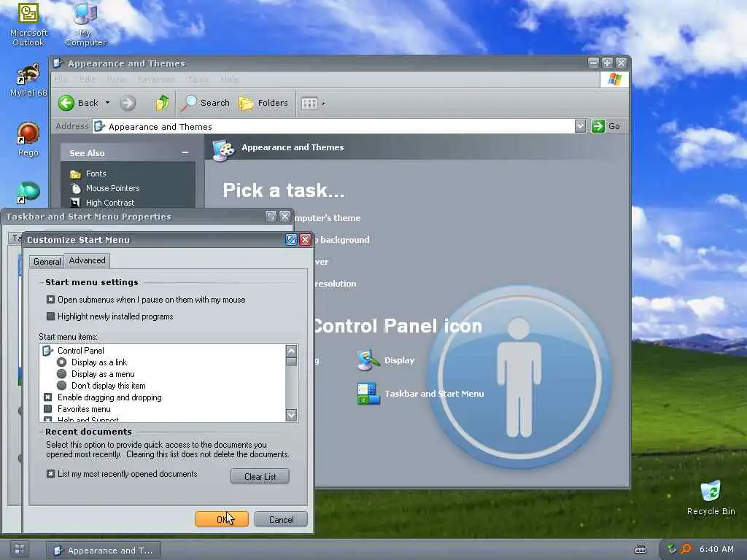
Task: Toggle Open submenus when I pause checkbox
Action: (x=50, y=300)
